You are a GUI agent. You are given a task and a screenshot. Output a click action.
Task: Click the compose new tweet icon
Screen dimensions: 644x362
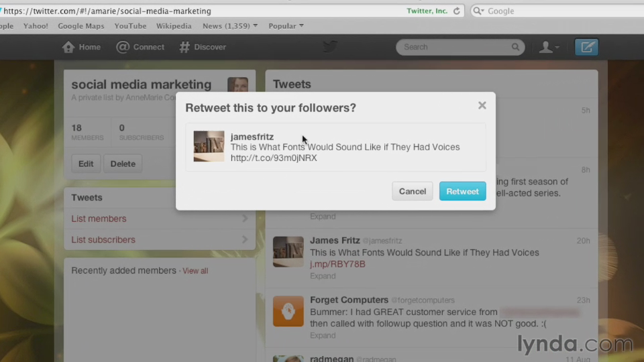point(586,47)
